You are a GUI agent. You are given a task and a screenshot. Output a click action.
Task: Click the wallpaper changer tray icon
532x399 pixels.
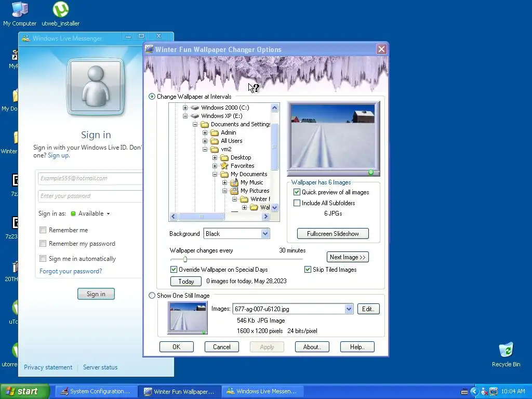click(494, 392)
